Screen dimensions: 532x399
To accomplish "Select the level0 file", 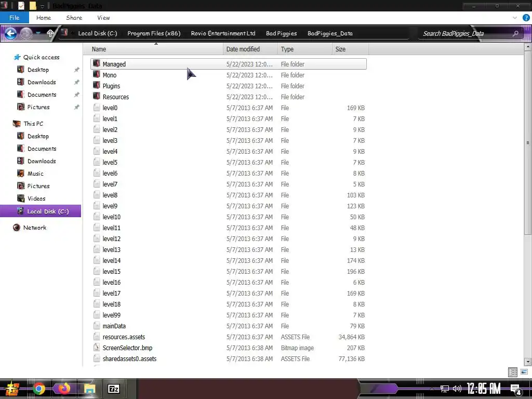I will [229, 108].
